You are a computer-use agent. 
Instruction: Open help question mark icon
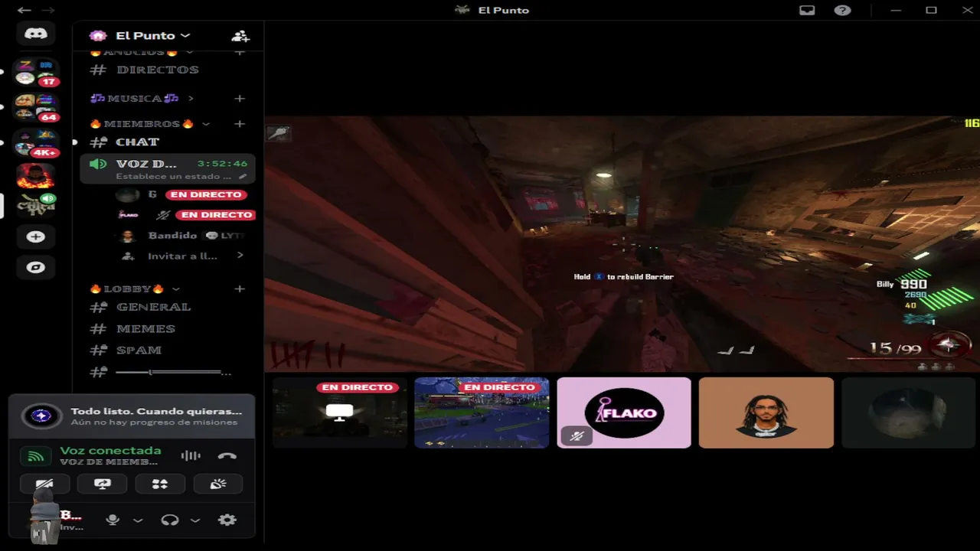pyautogui.click(x=842, y=10)
